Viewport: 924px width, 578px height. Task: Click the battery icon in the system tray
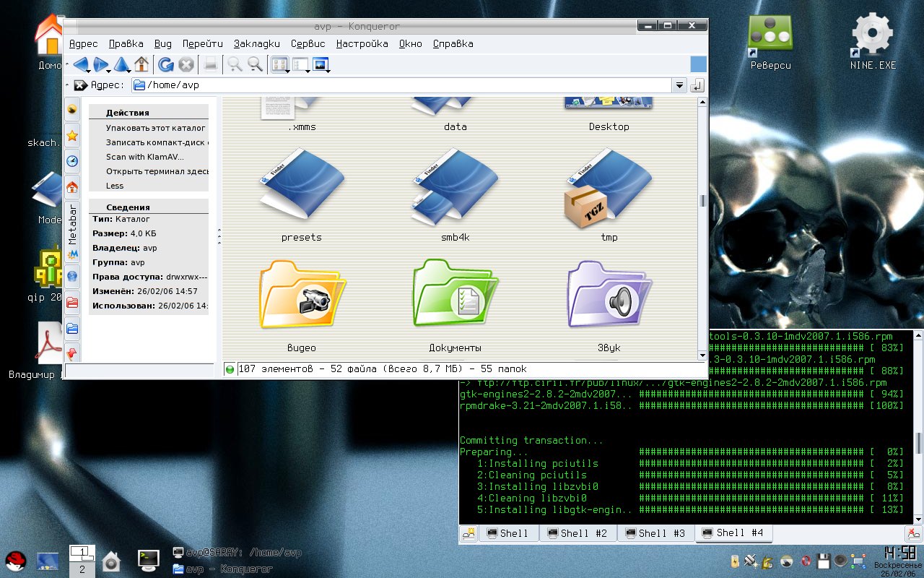click(734, 561)
